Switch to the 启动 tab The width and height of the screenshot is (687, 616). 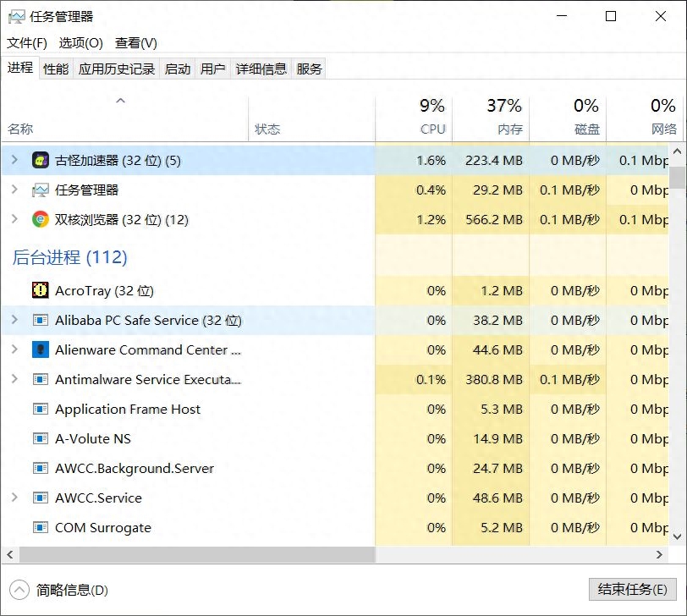[177, 69]
